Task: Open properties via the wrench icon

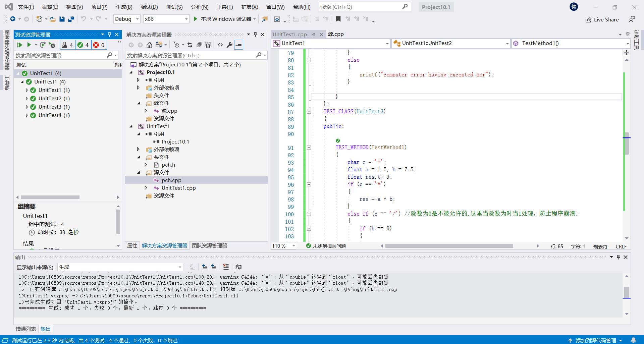Action: 229,45
